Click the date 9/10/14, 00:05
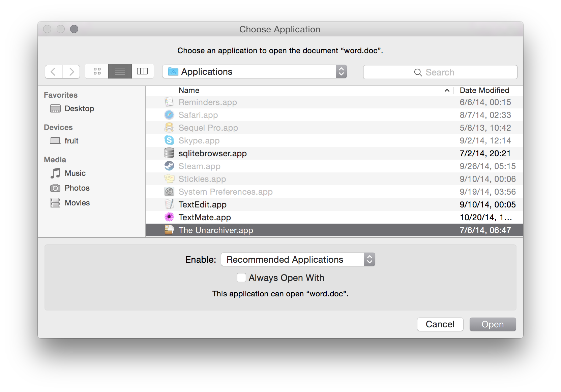 [488, 204]
